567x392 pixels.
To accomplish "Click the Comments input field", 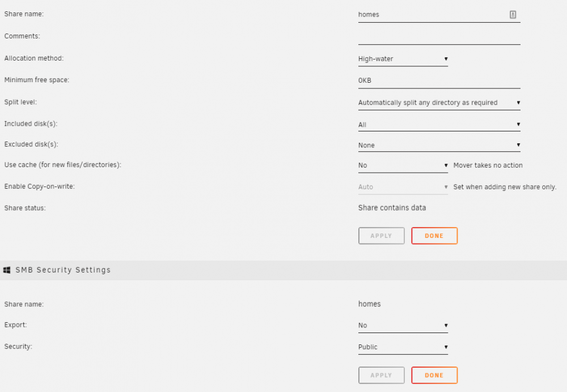I will [x=439, y=37].
